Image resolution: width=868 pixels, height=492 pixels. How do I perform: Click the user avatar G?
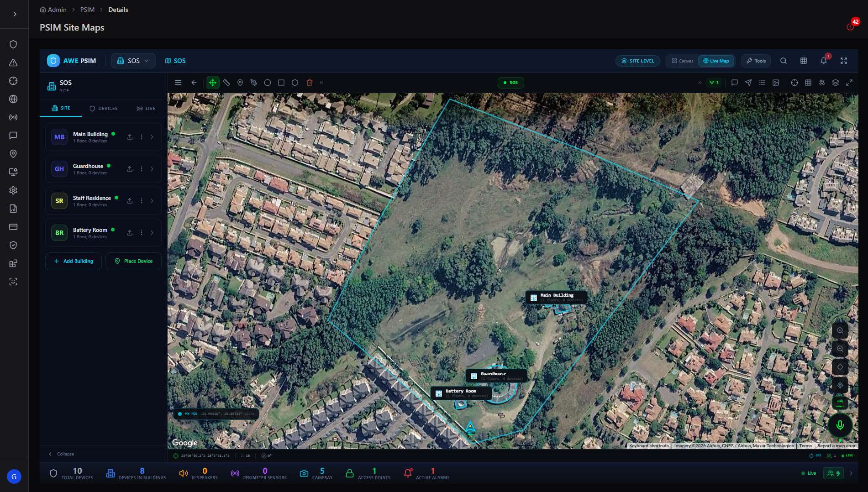coord(14,476)
